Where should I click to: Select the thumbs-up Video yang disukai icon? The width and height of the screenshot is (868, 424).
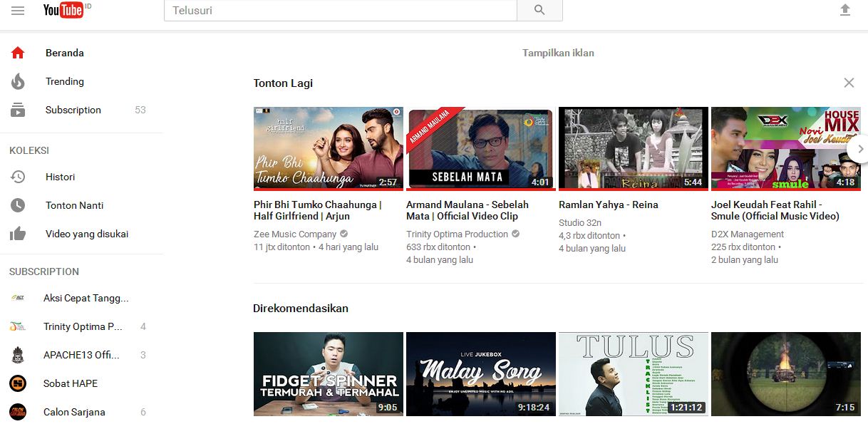17,234
